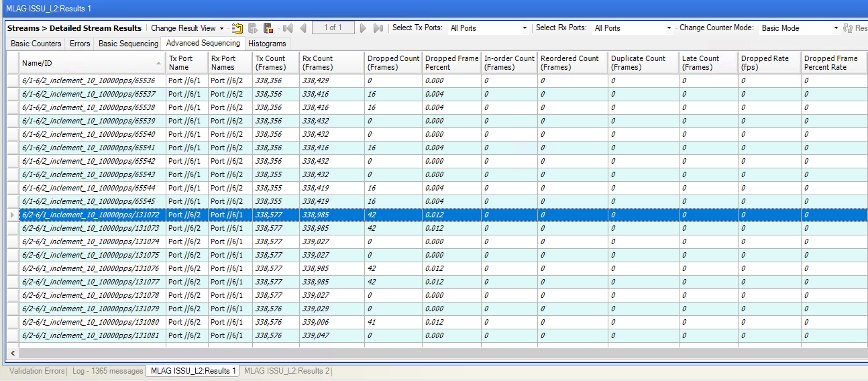Switch to the Basic Counters tab
Screen dimensions: 868x381
coord(36,44)
